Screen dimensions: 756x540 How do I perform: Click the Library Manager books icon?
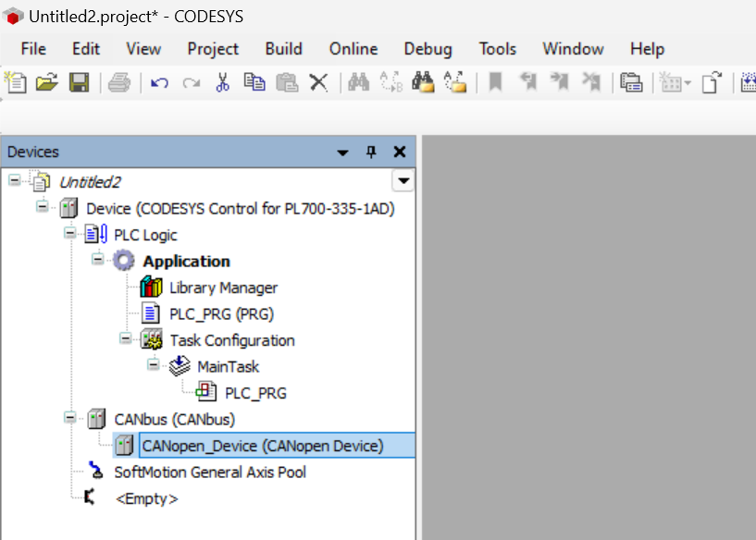(152, 287)
